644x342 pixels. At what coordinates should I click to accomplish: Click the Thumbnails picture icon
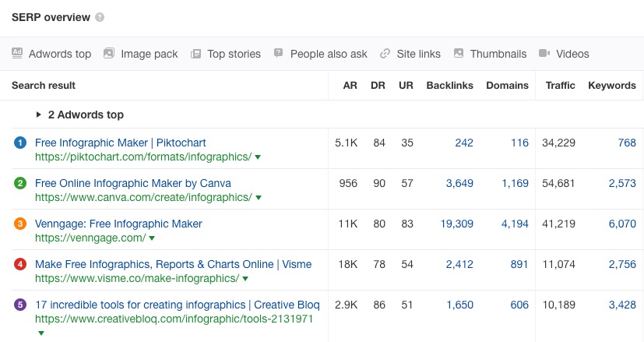[459, 54]
